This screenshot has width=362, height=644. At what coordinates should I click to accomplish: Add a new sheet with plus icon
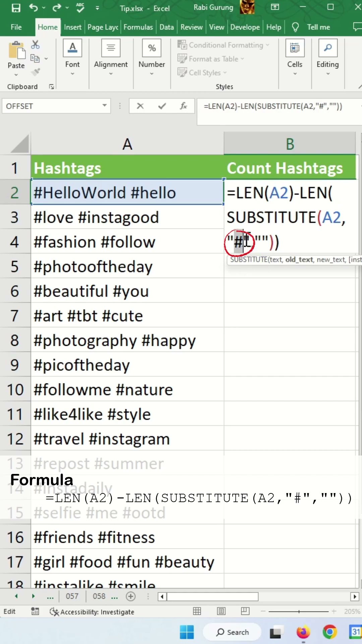tap(131, 596)
